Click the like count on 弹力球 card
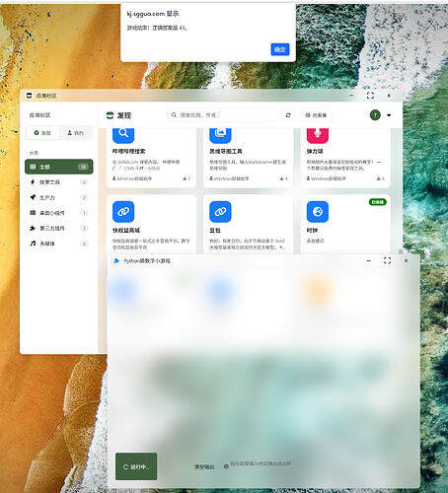 point(380,178)
